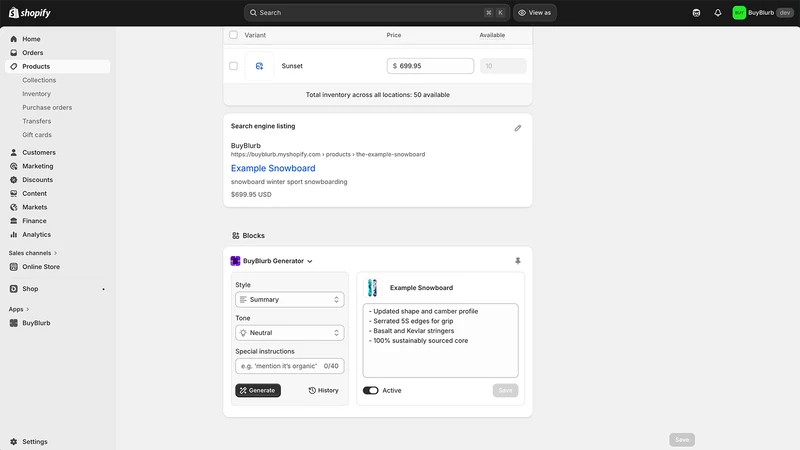This screenshot has width=800, height=450.
Task: Click the Home icon in the sidebar
Action: [x=14, y=39]
